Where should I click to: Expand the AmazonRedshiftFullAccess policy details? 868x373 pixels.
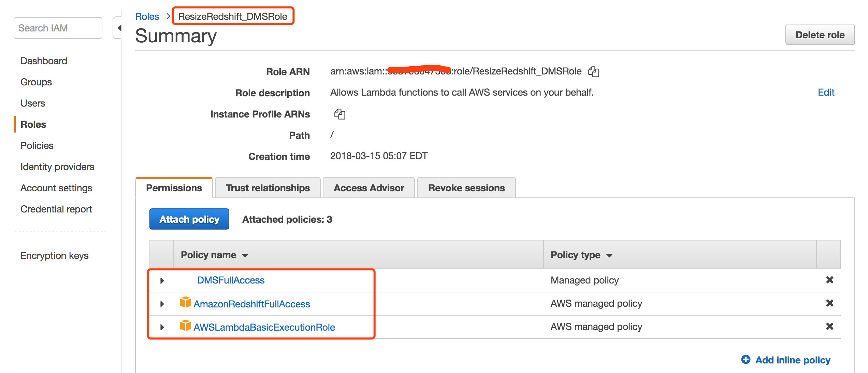pos(162,304)
